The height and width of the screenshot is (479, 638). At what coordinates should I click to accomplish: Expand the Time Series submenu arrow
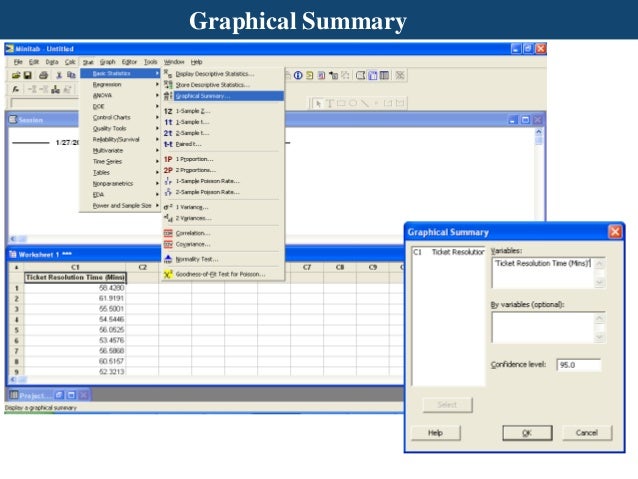(x=157, y=162)
